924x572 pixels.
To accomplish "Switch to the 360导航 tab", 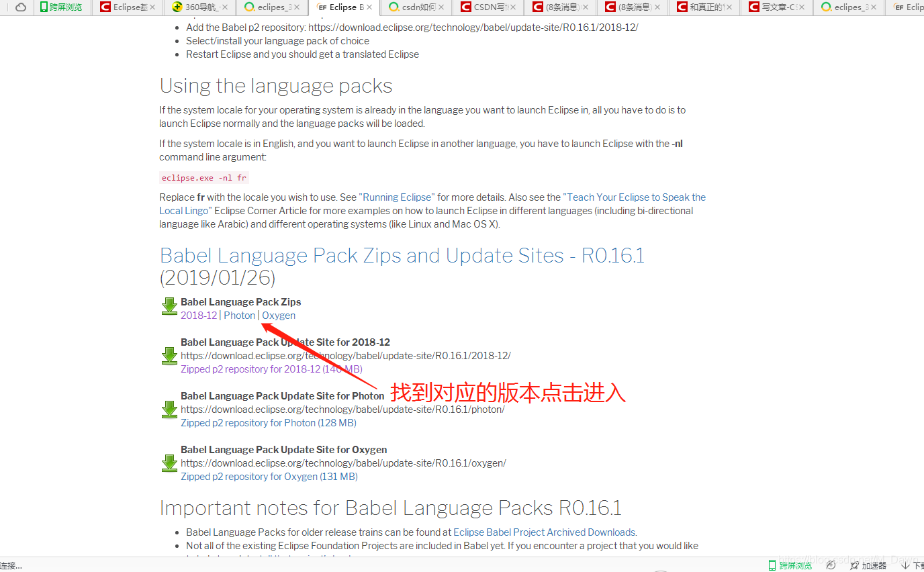I will tap(199, 7).
